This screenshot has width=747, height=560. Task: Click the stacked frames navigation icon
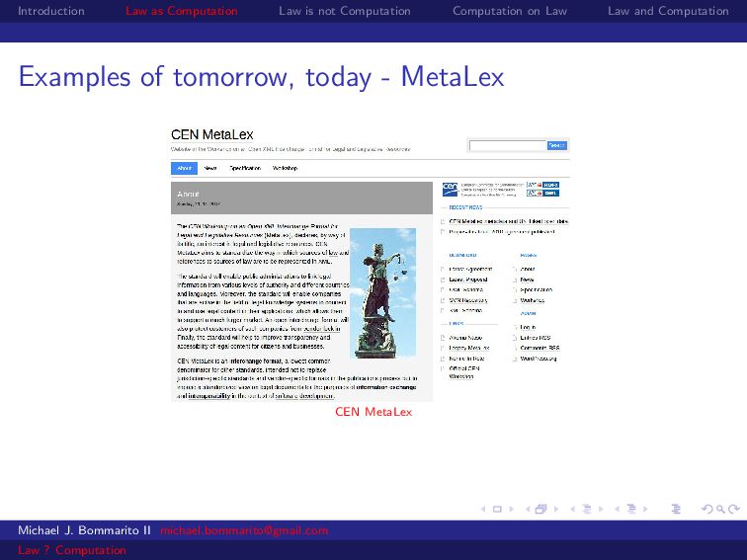[540, 509]
